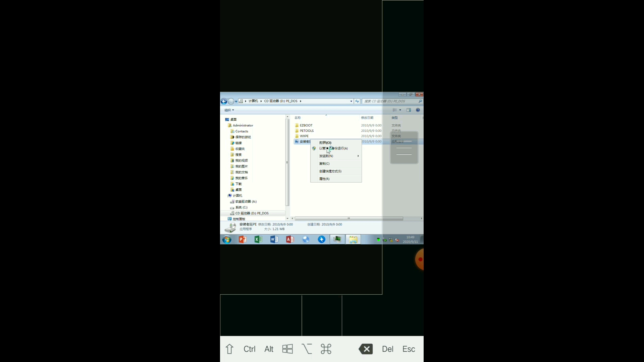Launch Access from the taskbar
The height and width of the screenshot is (362, 644).
(290, 239)
